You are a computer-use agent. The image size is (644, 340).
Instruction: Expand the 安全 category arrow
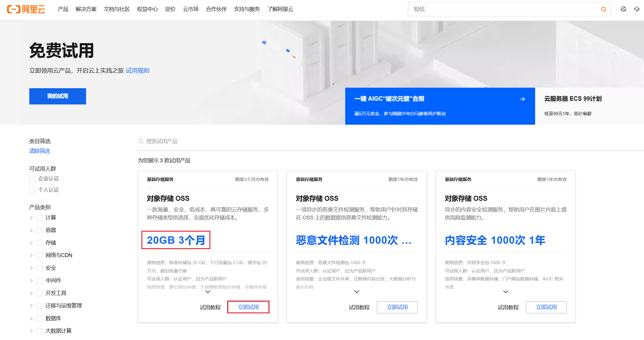(x=31, y=268)
